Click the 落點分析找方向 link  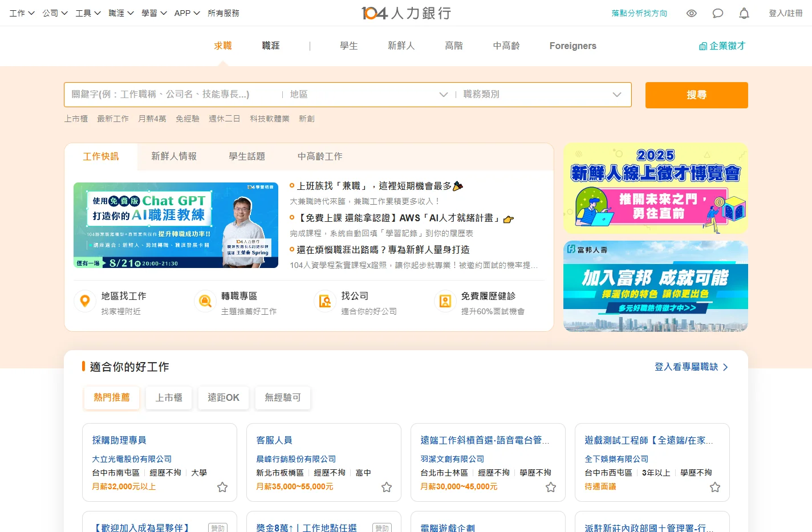[x=639, y=13]
